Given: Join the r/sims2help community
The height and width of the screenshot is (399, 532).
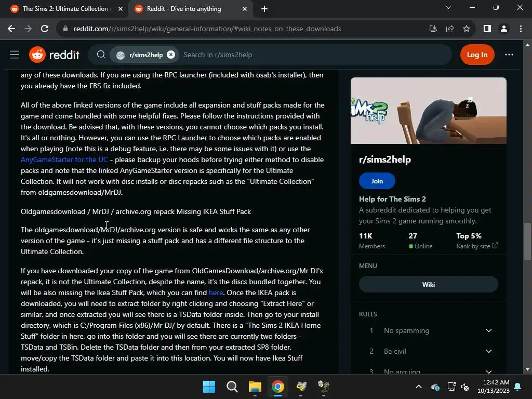Looking at the screenshot, I should [377, 181].
